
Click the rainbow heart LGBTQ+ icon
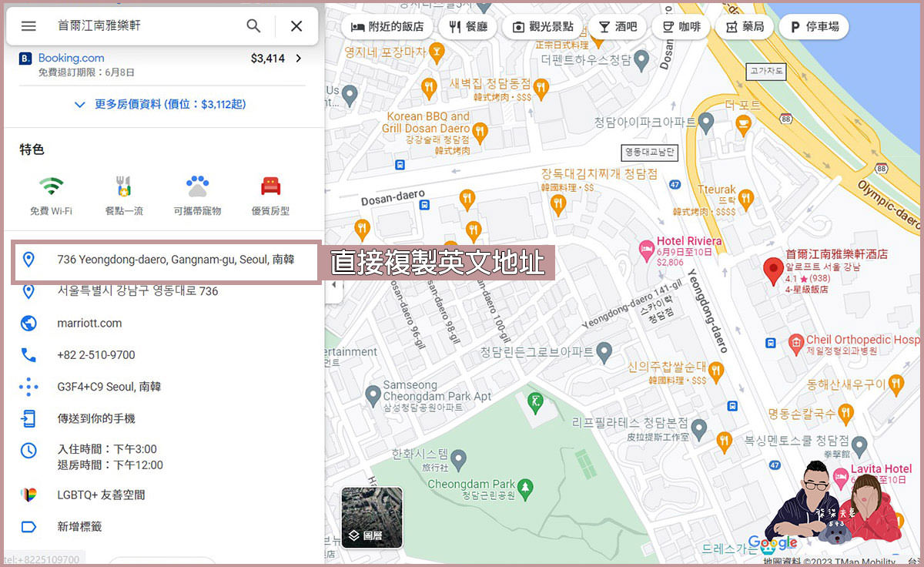click(x=28, y=495)
